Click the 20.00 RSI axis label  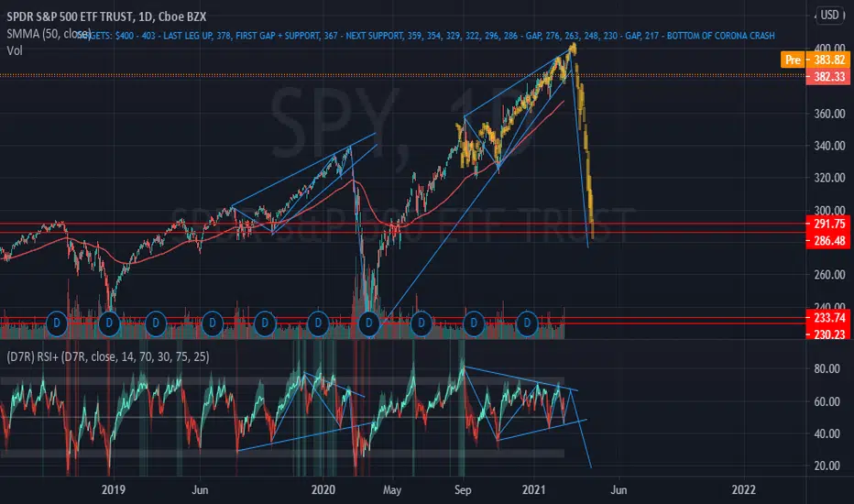827,466
